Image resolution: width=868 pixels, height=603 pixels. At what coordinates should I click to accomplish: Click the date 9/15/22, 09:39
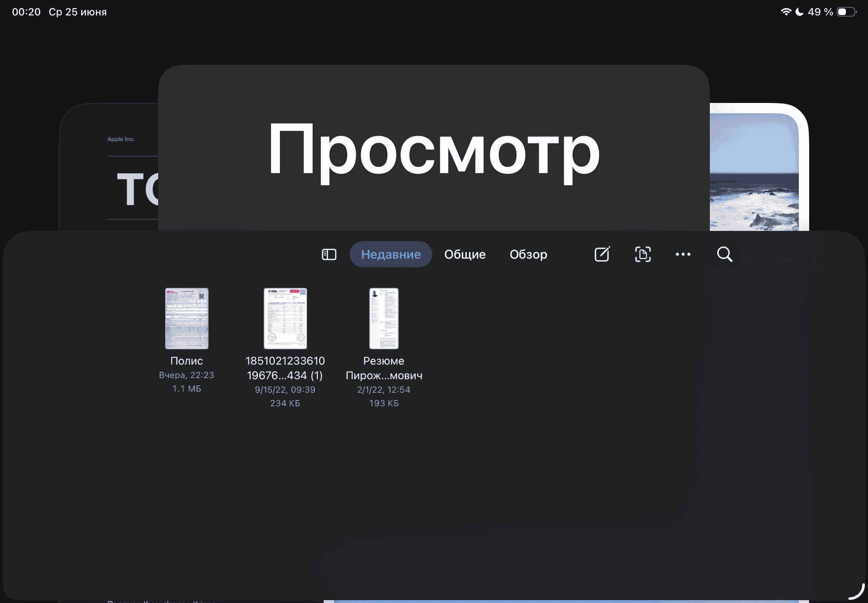click(x=285, y=389)
